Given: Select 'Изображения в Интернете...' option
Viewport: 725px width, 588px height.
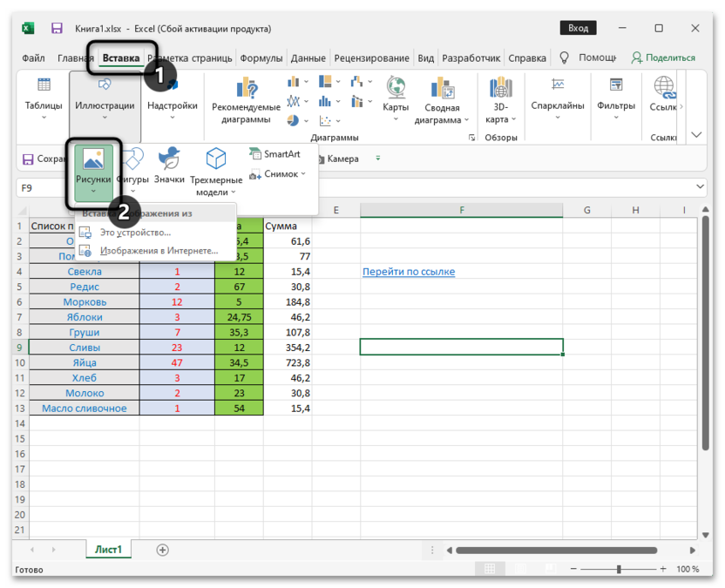Looking at the screenshot, I should pos(157,251).
